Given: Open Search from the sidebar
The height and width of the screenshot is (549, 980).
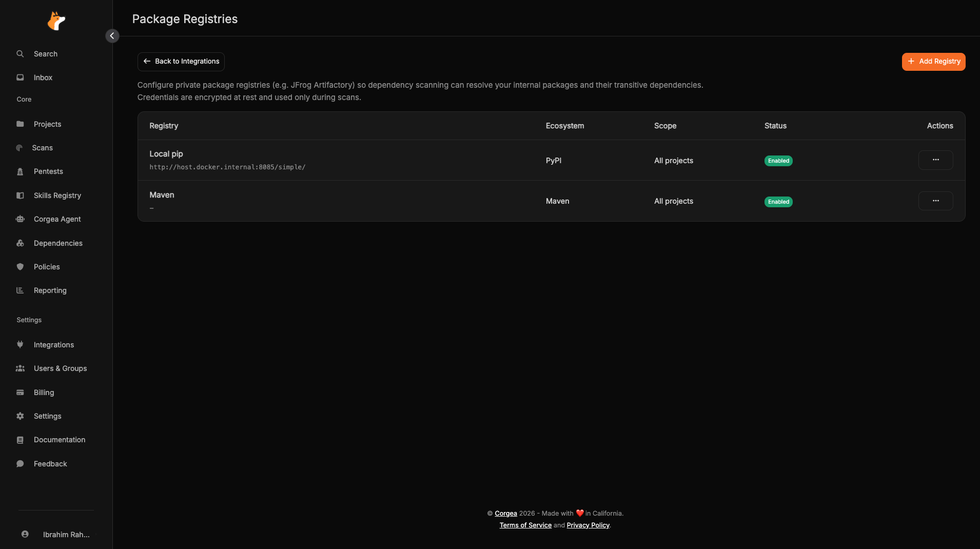Looking at the screenshot, I should pos(46,54).
